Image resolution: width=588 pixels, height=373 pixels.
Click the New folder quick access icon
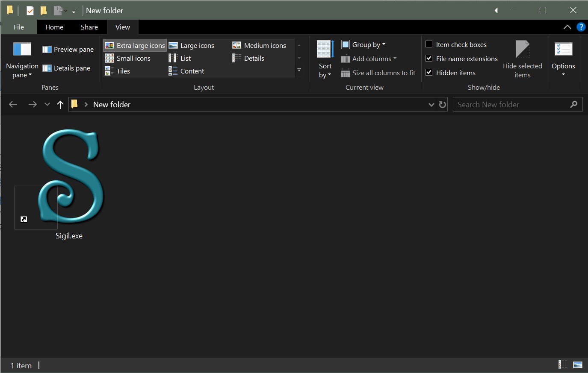pos(44,10)
